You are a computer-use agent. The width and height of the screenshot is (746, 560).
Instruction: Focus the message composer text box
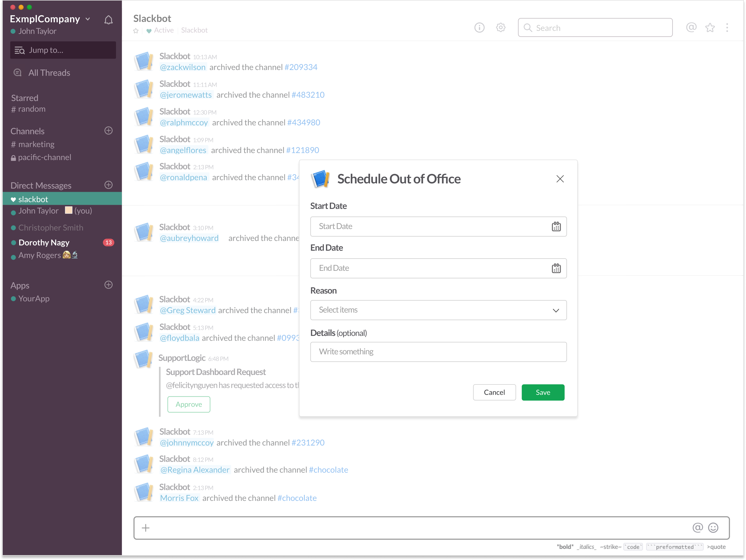(432, 528)
